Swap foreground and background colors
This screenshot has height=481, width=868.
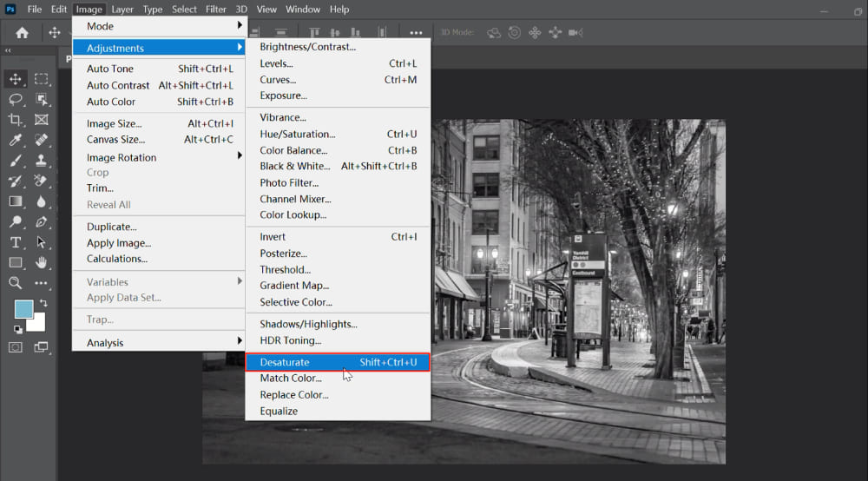43,303
